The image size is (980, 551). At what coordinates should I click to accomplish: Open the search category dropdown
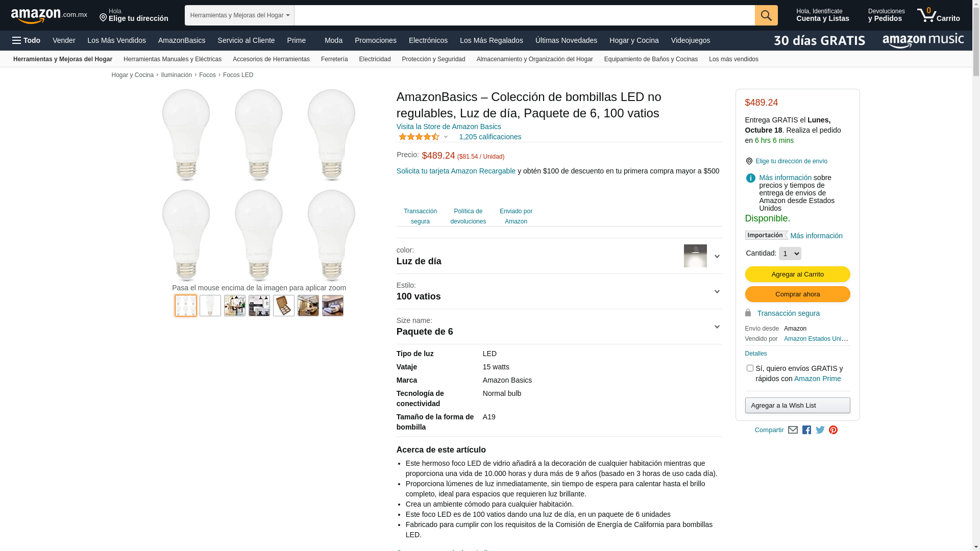click(239, 15)
